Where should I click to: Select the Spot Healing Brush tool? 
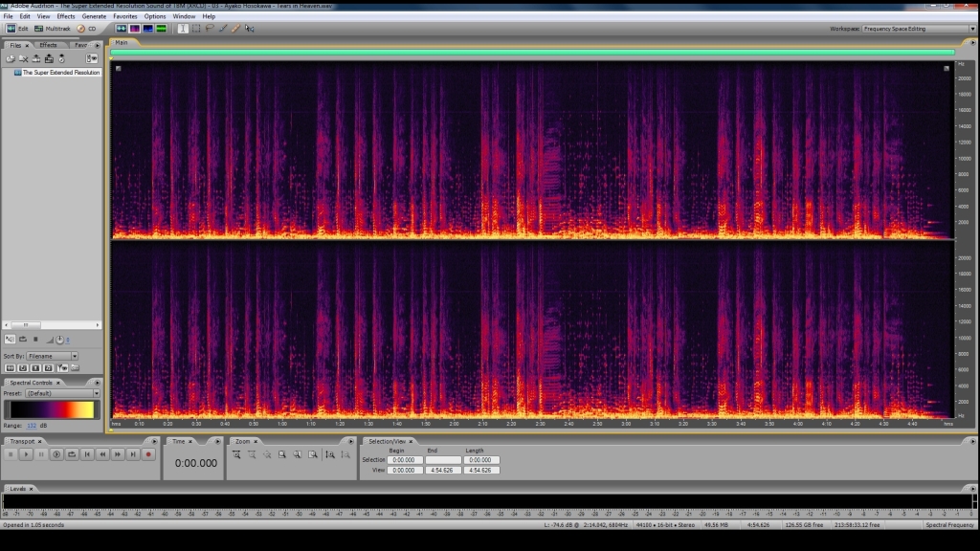(x=235, y=29)
